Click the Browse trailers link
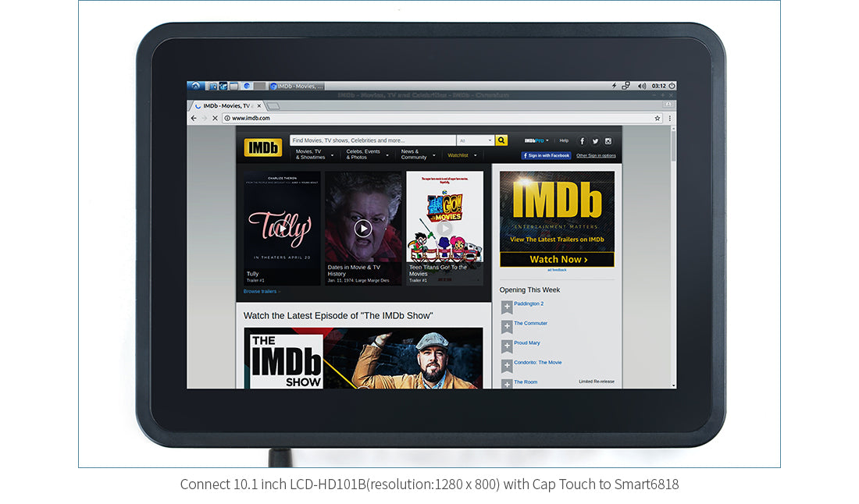The height and width of the screenshot is (504, 859). pyautogui.click(x=261, y=291)
